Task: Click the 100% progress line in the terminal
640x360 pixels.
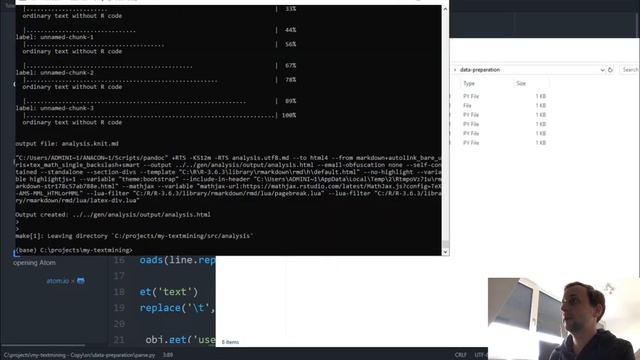Action: 160,116
